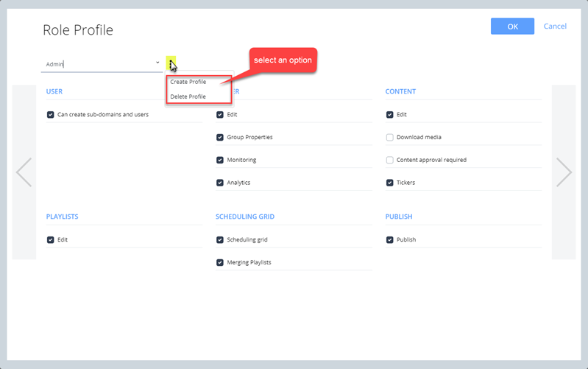Toggle the Scheduling grid checkbox

click(x=220, y=240)
